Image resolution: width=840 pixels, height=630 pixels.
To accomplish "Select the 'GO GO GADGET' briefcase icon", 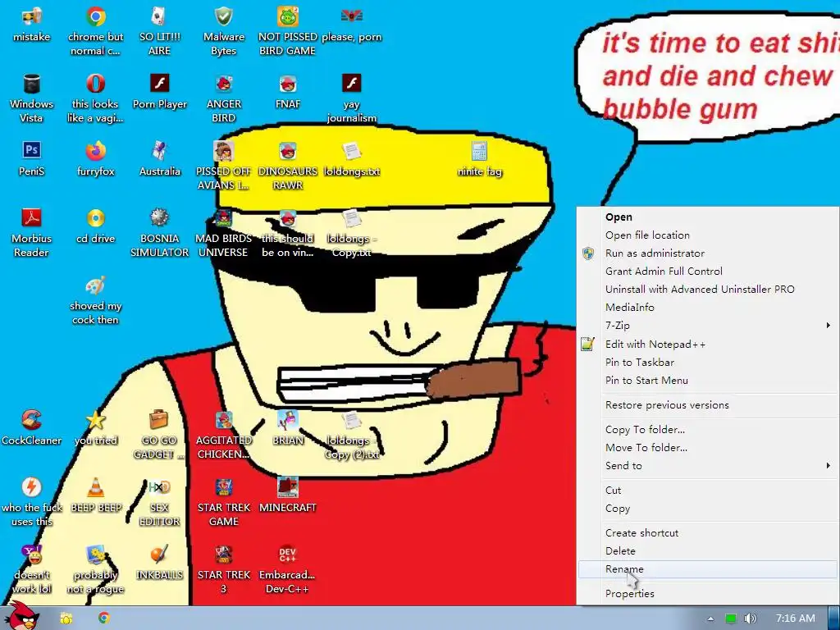I will [x=159, y=435].
